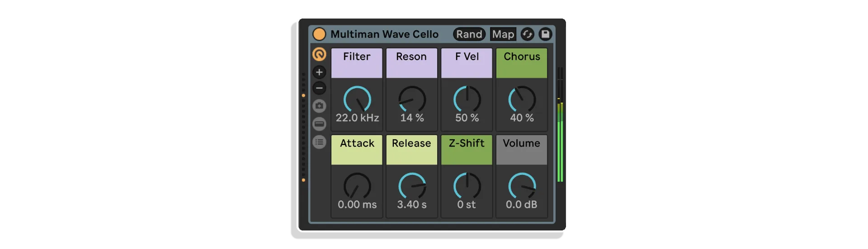
Task: Click the 0 st Z-Shift value
Action: pyautogui.click(x=467, y=205)
